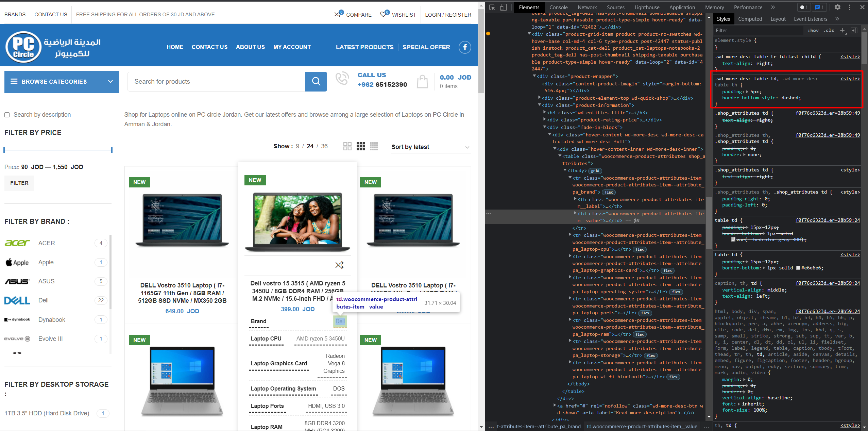Image resolution: width=868 pixels, height=431 pixels.
Task: Open the shopping bag cart icon
Action: (422, 82)
